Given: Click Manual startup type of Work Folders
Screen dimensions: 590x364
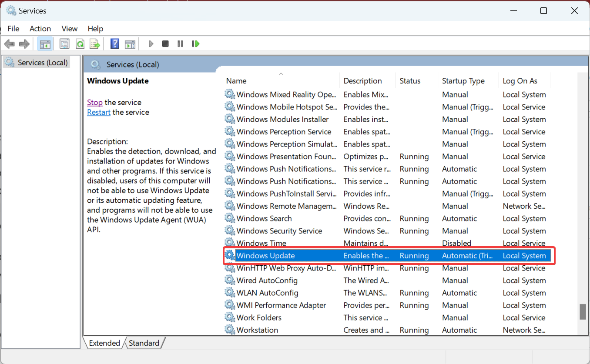Looking at the screenshot, I should (455, 317).
